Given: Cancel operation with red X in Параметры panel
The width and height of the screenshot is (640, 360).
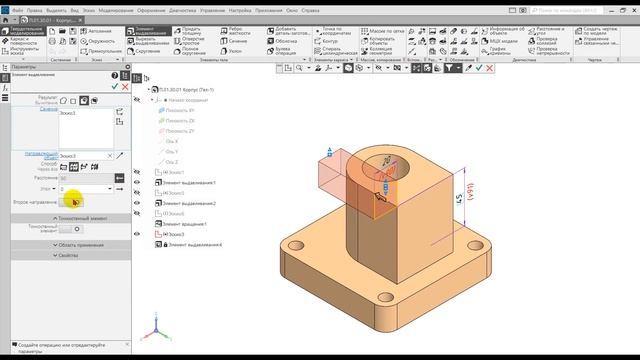Looking at the screenshot, I should (125, 87).
